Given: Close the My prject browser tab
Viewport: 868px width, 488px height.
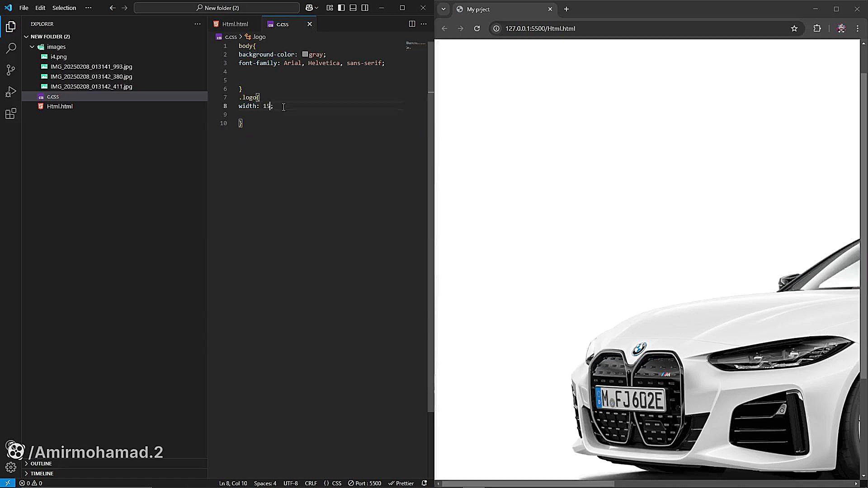Looking at the screenshot, I should [550, 9].
